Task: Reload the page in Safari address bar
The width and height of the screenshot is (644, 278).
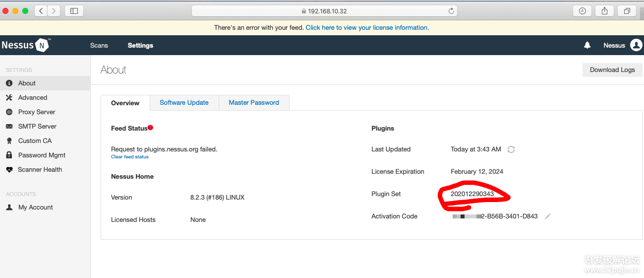Action: pyautogui.click(x=451, y=11)
